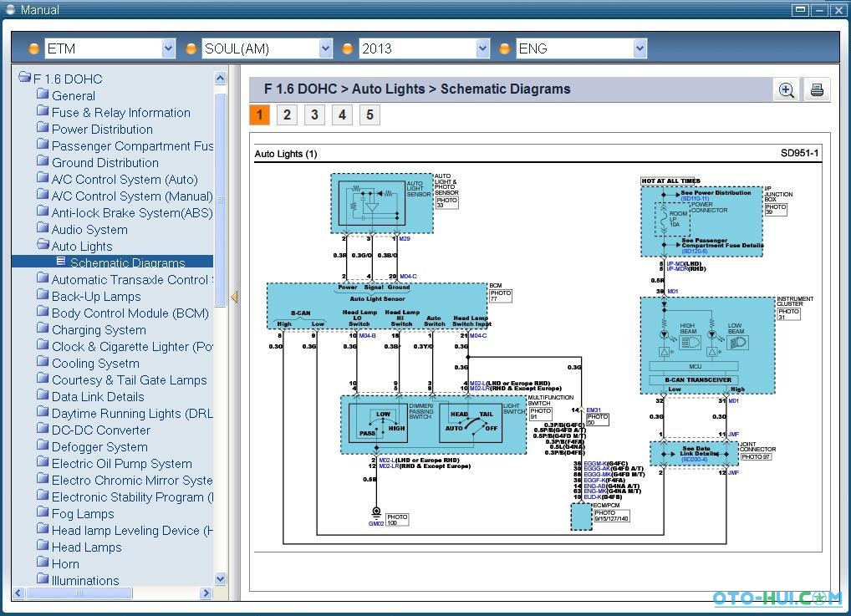Open the DC-DC Converter folder

point(94,430)
